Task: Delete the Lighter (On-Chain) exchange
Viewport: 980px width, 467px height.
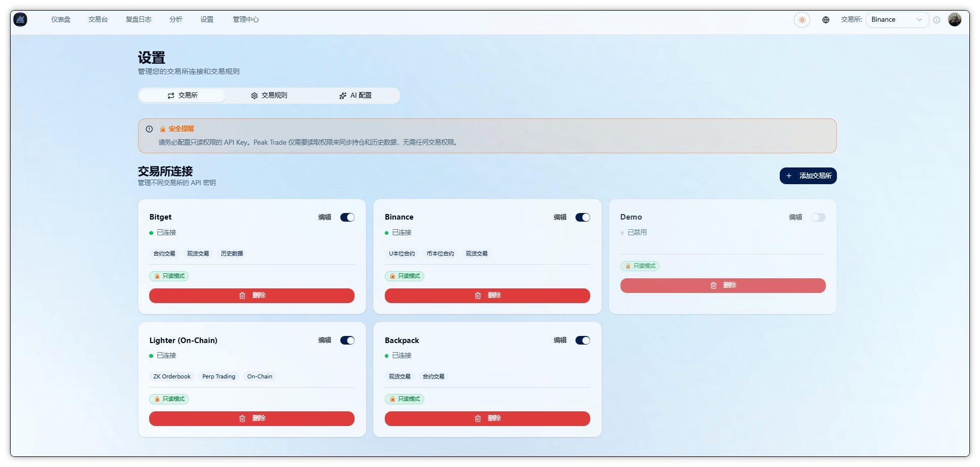Action: pos(252,419)
